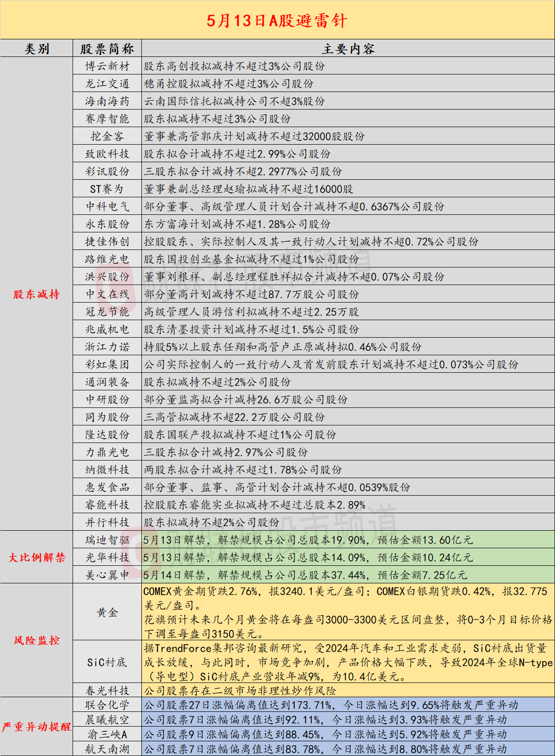Select stock name 龙江交通
The height and width of the screenshot is (756, 555).
click(x=107, y=83)
